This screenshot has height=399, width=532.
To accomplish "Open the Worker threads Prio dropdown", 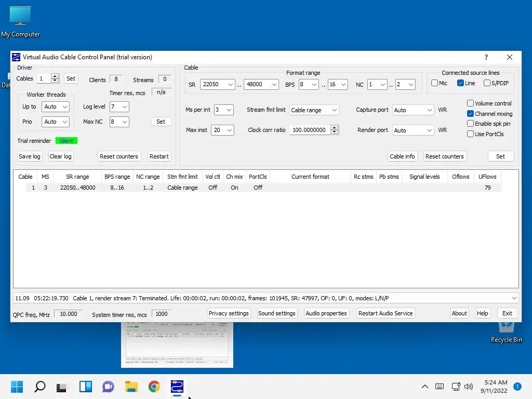I will tap(55, 122).
